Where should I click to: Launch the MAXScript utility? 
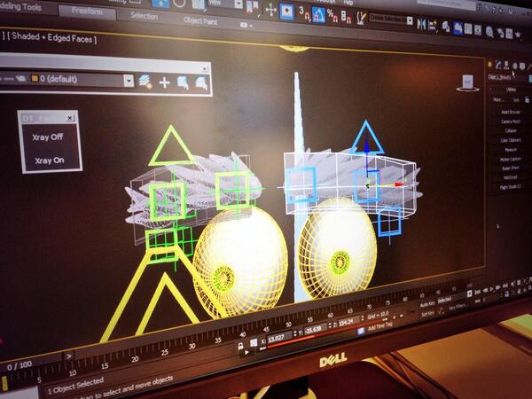point(510,177)
